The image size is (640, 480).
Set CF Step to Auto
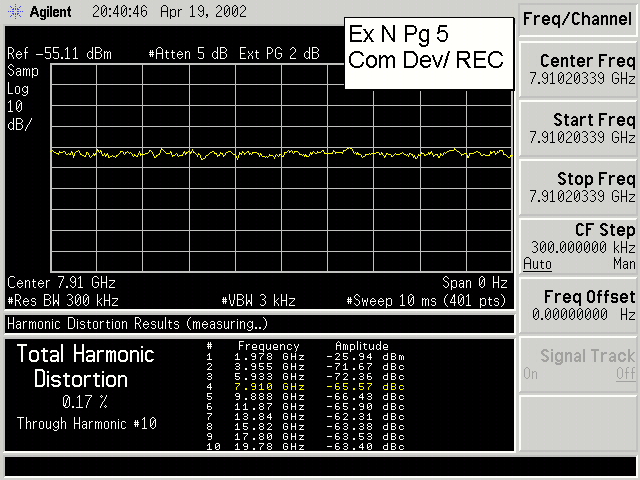click(x=537, y=264)
